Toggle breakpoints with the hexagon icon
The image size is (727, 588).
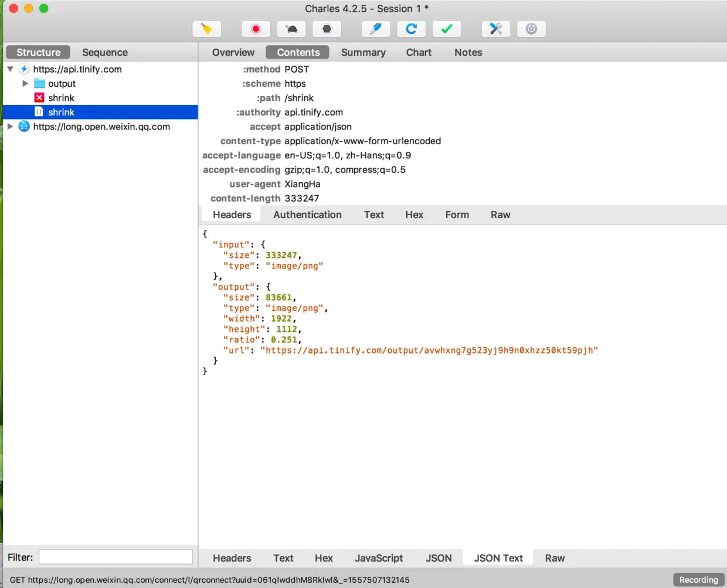pos(327,29)
